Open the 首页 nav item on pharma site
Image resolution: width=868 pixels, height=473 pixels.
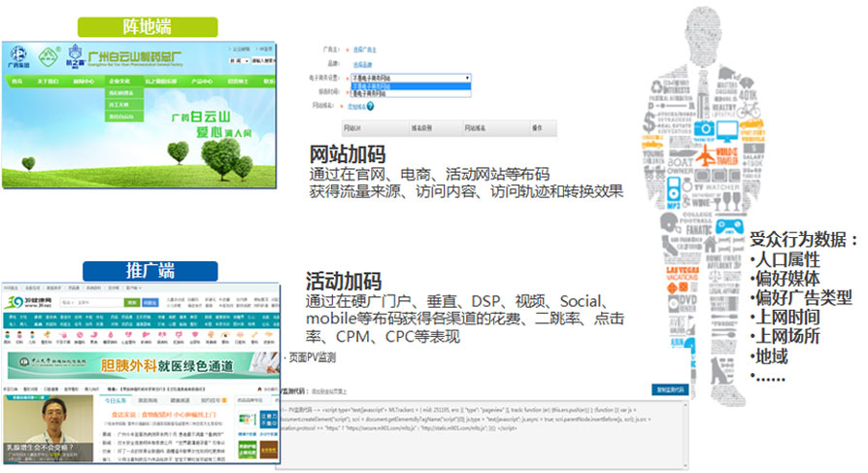17,82
